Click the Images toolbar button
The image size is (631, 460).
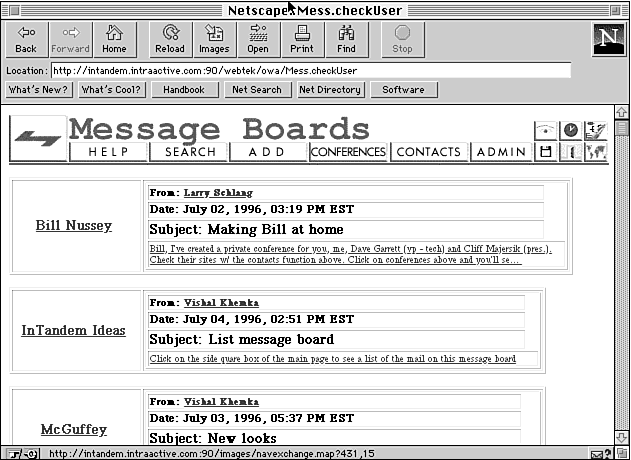pyautogui.click(x=214, y=39)
